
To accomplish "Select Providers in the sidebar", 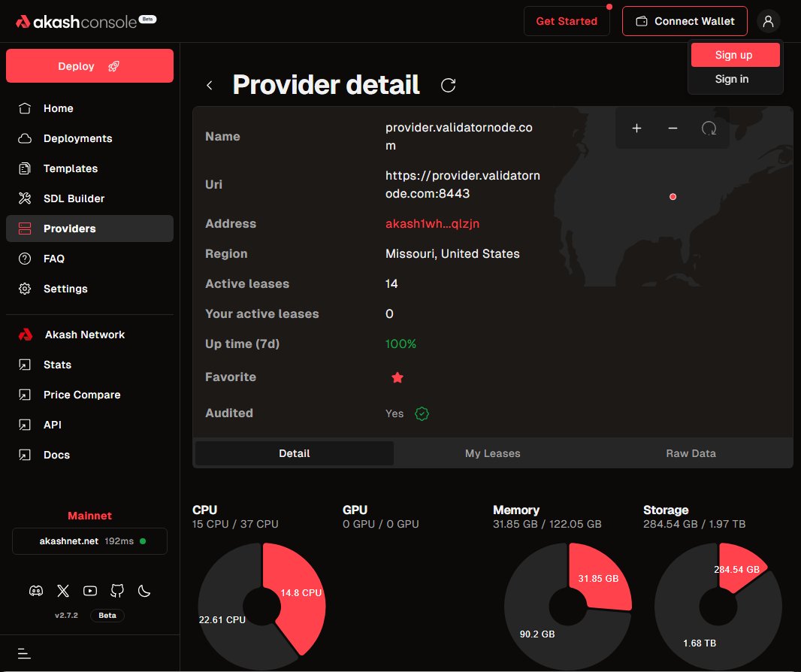I will coord(90,229).
